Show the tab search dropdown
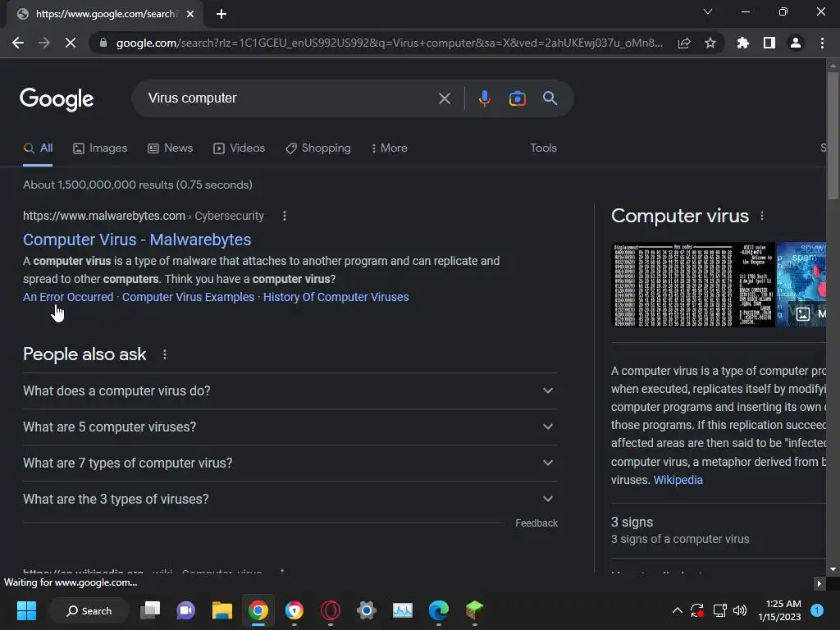Viewport: 840px width, 630px height. click(x=708, y=11)
